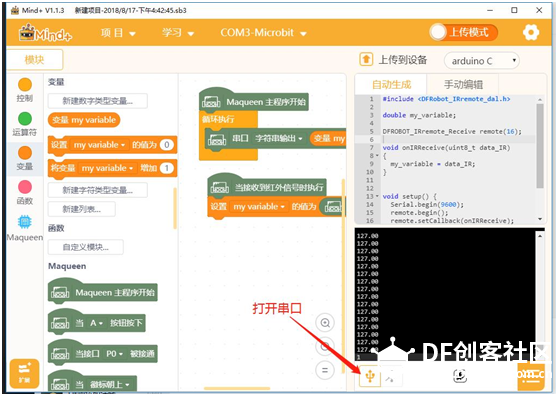
Task: Click the remote.setCallback(onIRReceive); code line
Action: tap(452, 221)
